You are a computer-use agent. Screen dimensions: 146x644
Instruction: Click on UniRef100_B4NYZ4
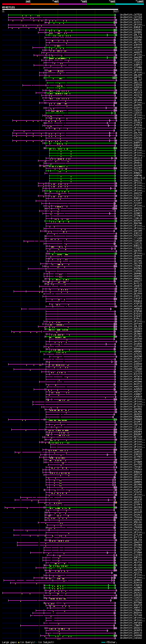[131, 199]
